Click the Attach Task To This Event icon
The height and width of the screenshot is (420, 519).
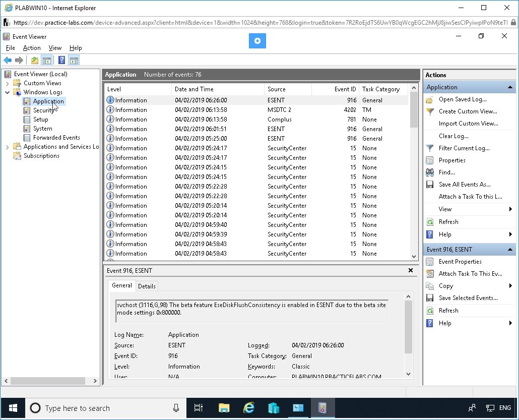point(430,274)
